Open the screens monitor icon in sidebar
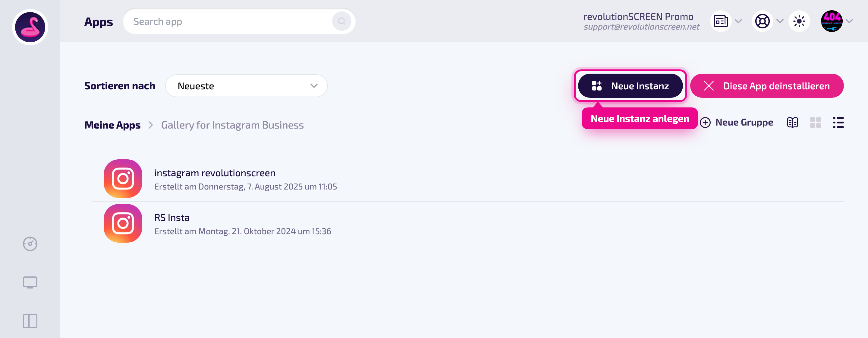Viewport: 868px width, 338px height. [30, 282]
